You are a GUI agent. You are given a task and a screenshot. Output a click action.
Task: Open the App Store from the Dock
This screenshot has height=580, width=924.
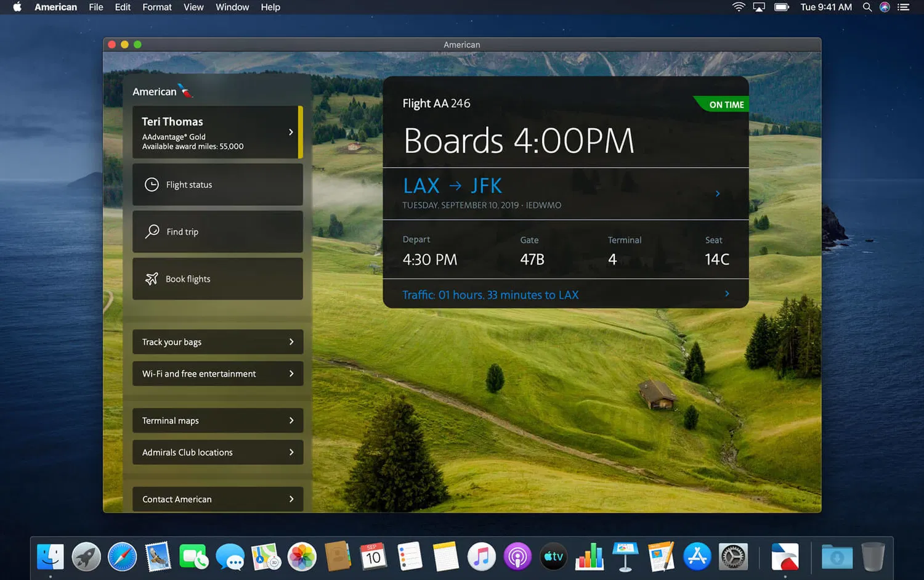click(697, 557)
